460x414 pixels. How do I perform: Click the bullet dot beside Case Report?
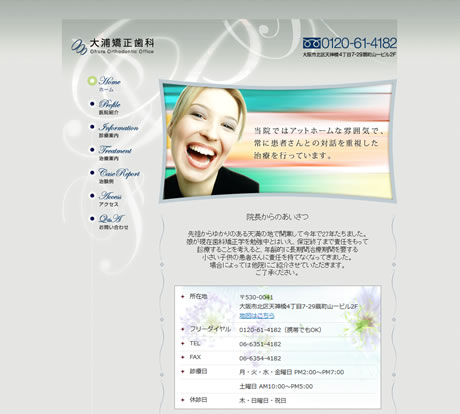tap(92, 173)
